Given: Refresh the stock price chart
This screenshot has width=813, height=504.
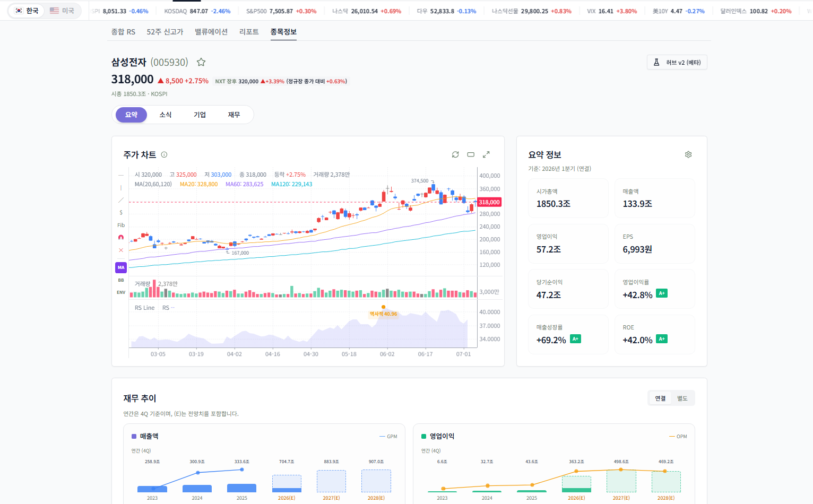Looking at the screenshot, I should (x=455, y=154).
